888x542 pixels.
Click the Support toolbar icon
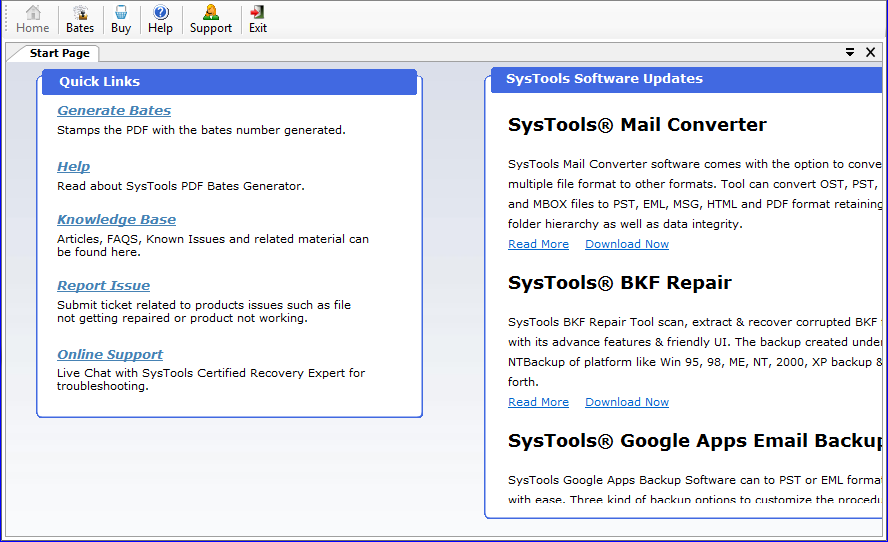[211, 20]
